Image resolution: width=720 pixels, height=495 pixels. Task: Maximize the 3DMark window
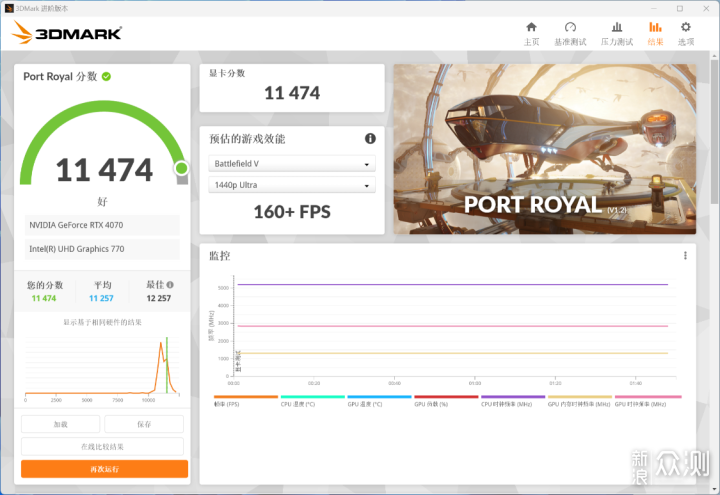680,8
